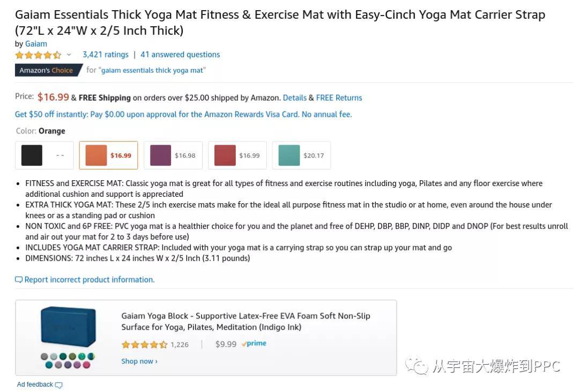View the 41 answered questions
This screenshot has width=579, height=392.
pos(180,55)
